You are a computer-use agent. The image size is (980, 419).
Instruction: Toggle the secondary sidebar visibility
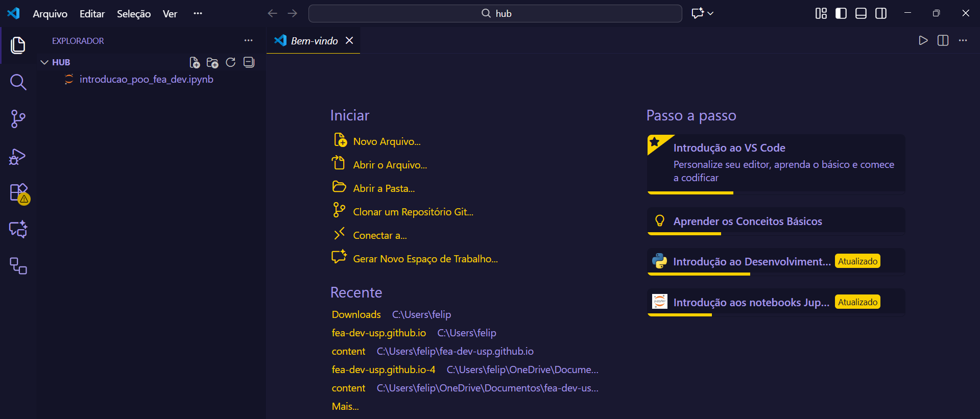(x=881, y=13)
